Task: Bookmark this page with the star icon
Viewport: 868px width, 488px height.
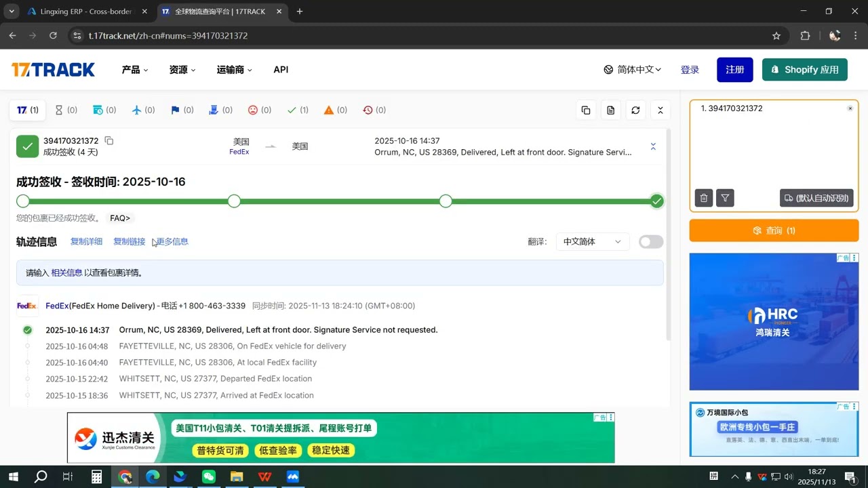Action: pos(776,36)
